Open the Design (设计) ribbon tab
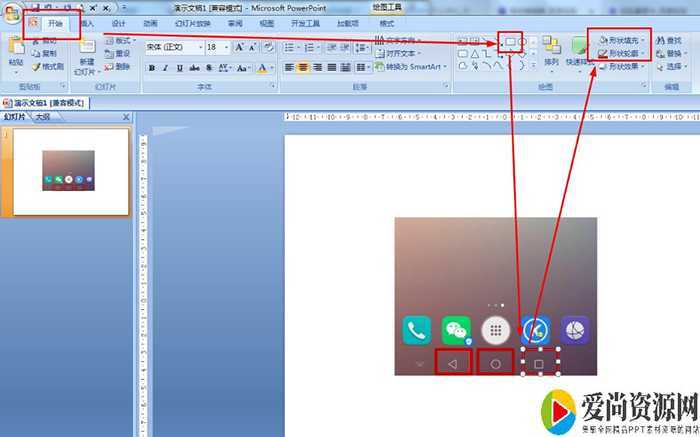Viewport: 700px width, 437px height. pos(118,22)
